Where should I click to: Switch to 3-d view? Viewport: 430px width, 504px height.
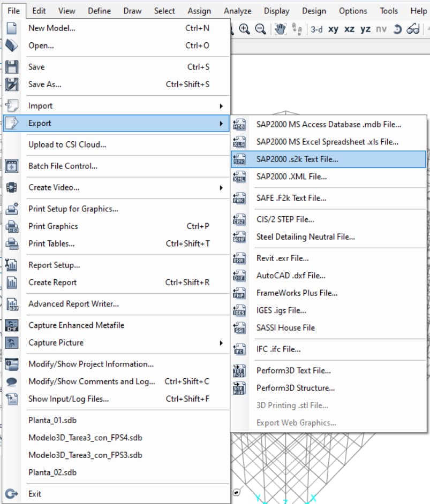(316, 29)
